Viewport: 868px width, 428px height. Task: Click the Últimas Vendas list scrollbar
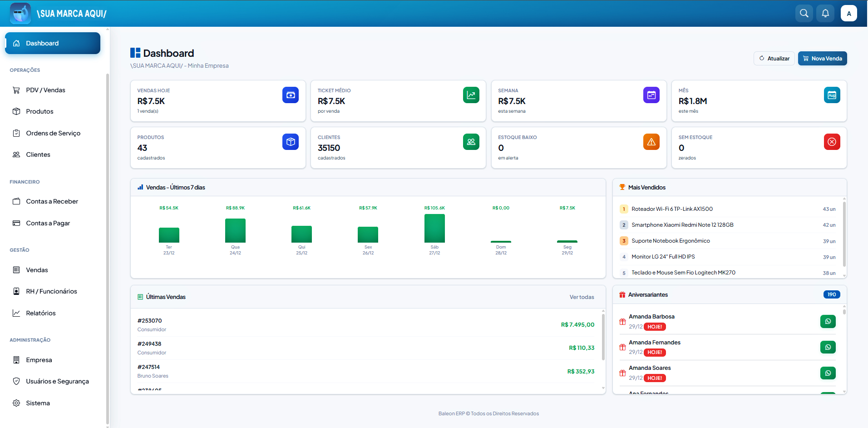click(603, 336)
